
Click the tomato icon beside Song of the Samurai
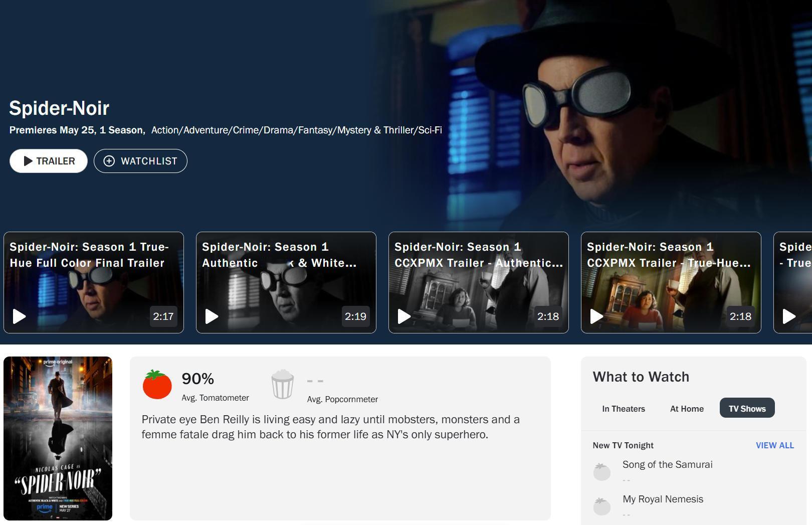click(x=601, y=471)
